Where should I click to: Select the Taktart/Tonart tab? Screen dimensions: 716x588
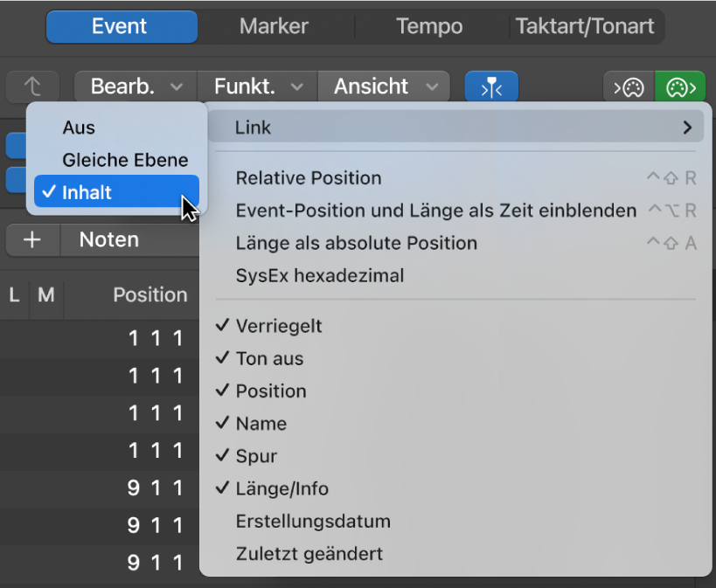point(584,26)
